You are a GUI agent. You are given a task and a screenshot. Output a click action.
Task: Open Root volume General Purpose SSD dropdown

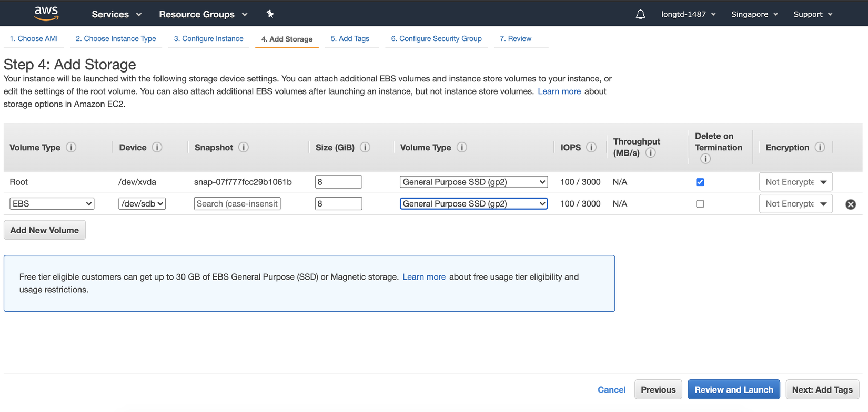coord(473,182)
